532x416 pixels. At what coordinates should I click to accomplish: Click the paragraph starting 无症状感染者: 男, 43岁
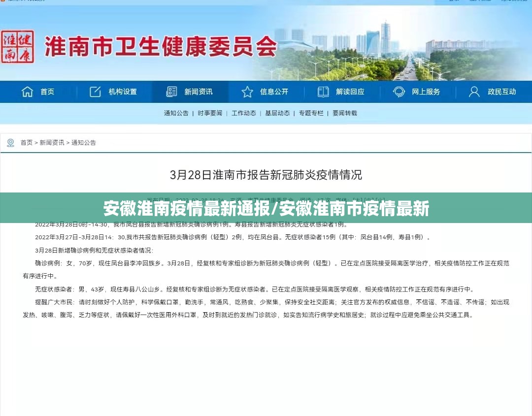coord(254,289)
